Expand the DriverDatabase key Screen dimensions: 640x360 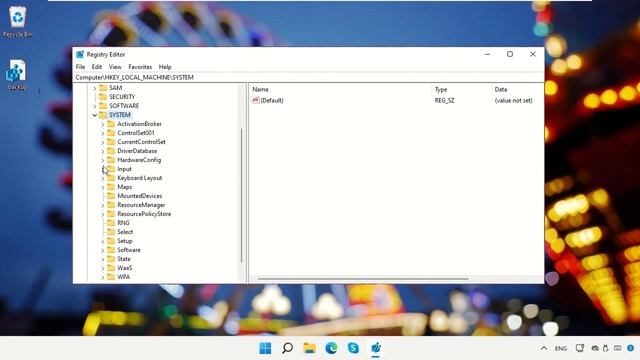coord(103,151)
